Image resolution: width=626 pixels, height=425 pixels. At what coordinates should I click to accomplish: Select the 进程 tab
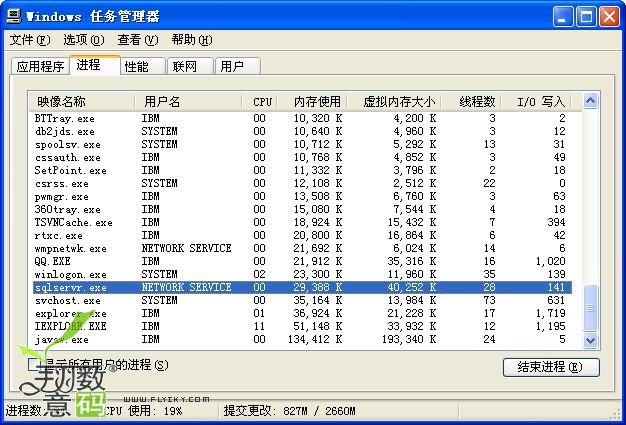tap(95, 65)
